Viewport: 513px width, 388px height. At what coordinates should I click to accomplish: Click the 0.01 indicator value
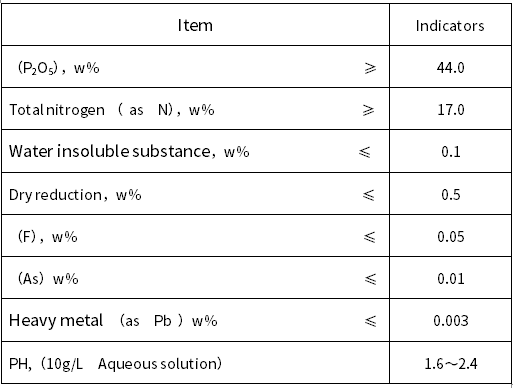451,279
